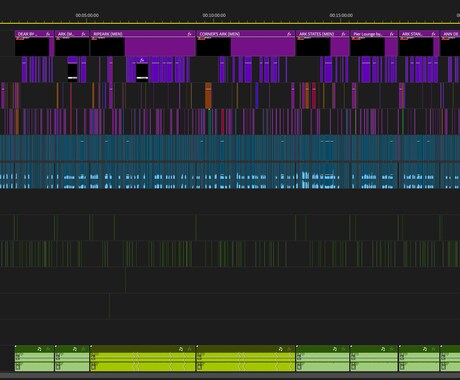Image resolution: width=460 pixels, height=380 pixels.
Task: Select the RIPEARK (MEN) clip title
Action: tap(108, 34)
